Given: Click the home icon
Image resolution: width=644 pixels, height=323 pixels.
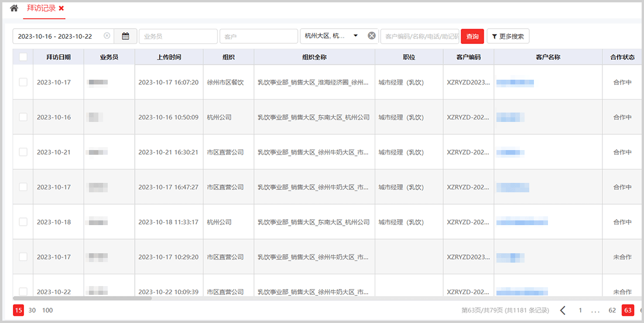Looking at the screenshot, I should tap(14, 8).
